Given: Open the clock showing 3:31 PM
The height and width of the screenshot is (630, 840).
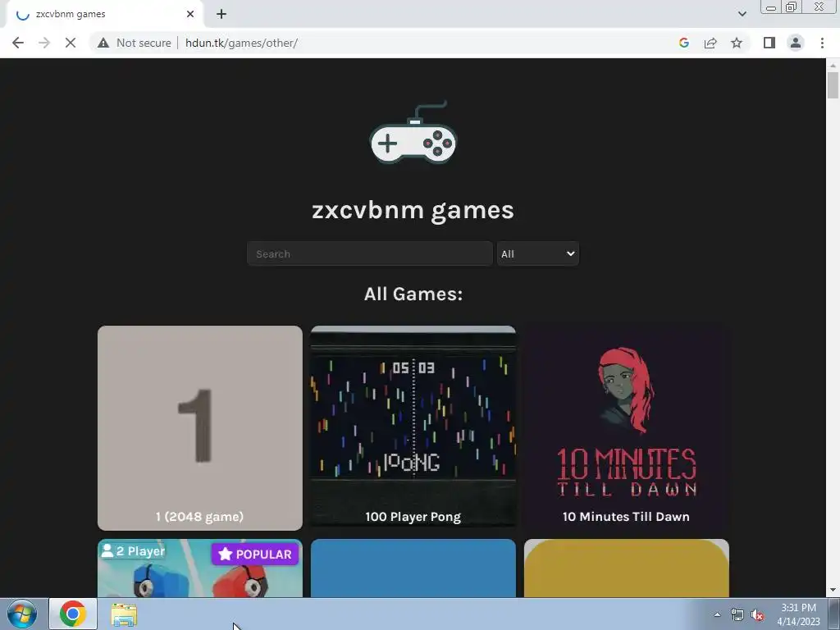Looking at the screenshot, I should pyautogui.click(x=798, y=614).
